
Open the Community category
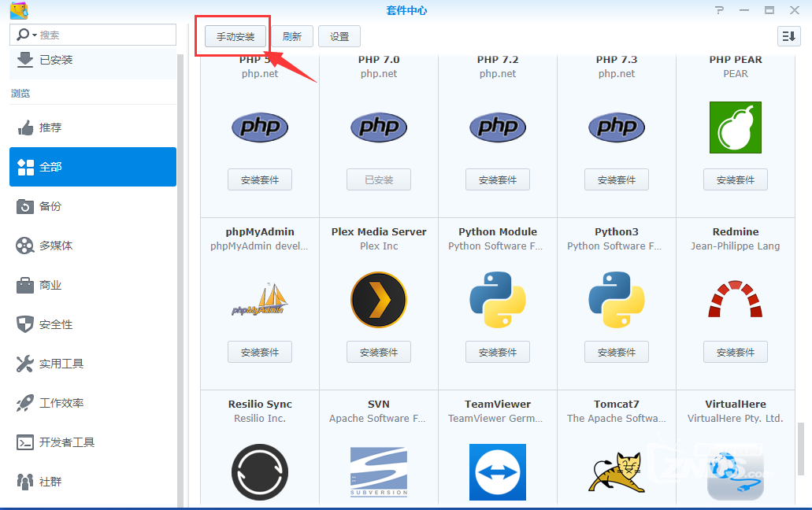tap(93, 482)
